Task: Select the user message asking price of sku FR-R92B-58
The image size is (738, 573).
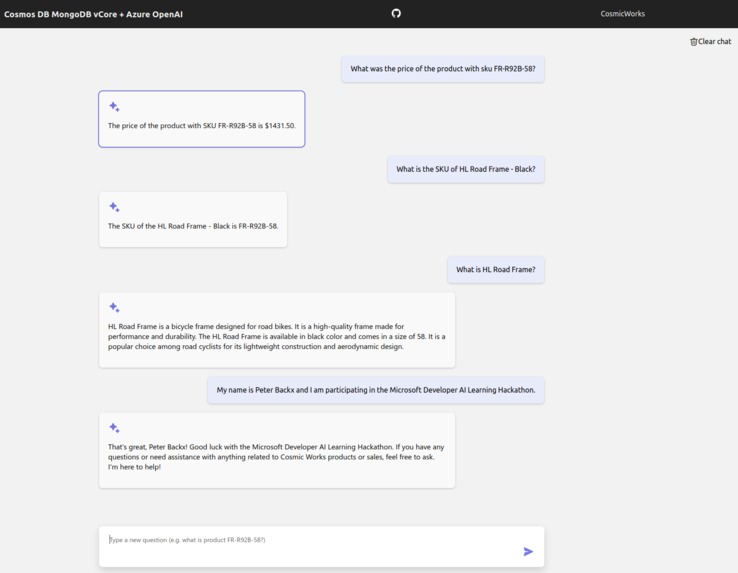Action: tap(443, 69)
